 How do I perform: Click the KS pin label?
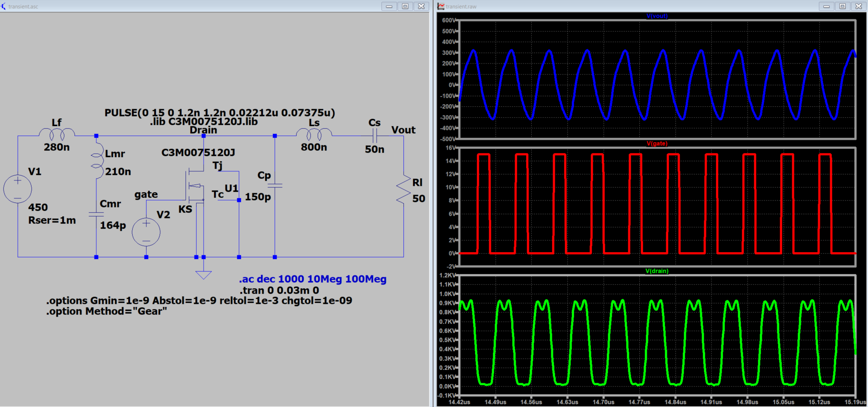pyautogui.click(x=185, y=209)
